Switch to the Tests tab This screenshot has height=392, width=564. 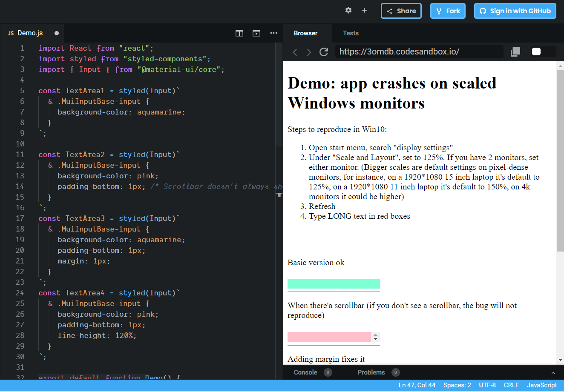point(351,33)
